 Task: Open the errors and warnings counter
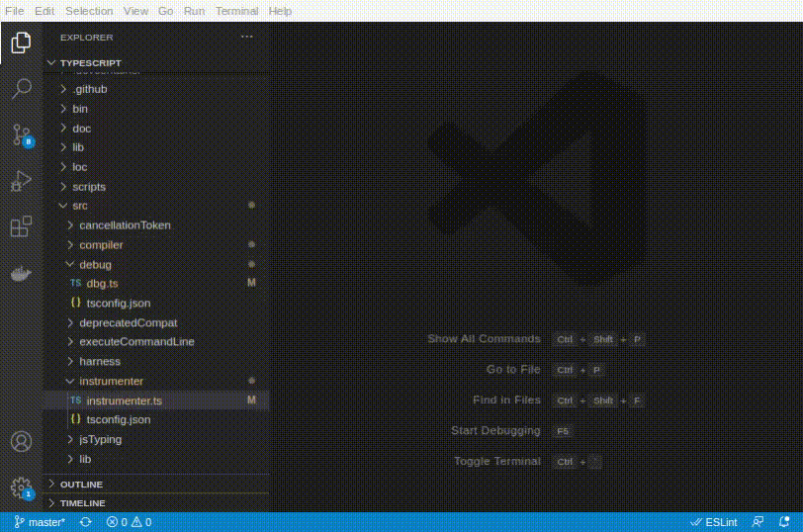129,522
